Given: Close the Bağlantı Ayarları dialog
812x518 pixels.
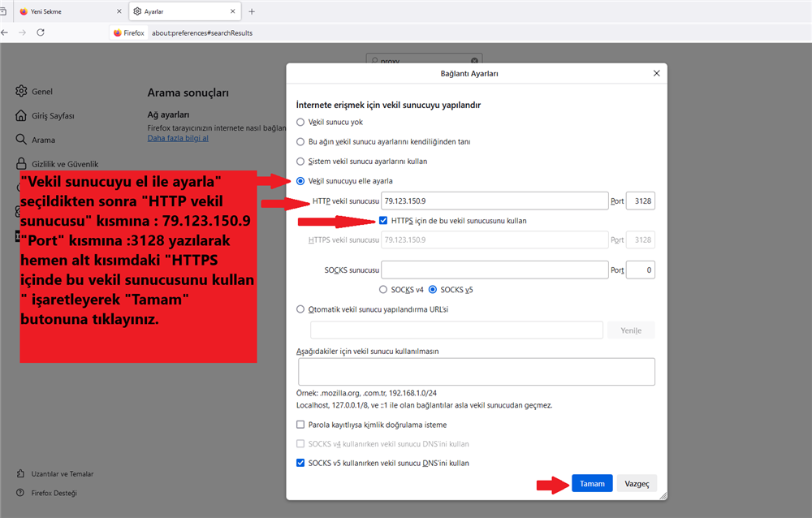Looking at the screenshot, I should [656, 73].
